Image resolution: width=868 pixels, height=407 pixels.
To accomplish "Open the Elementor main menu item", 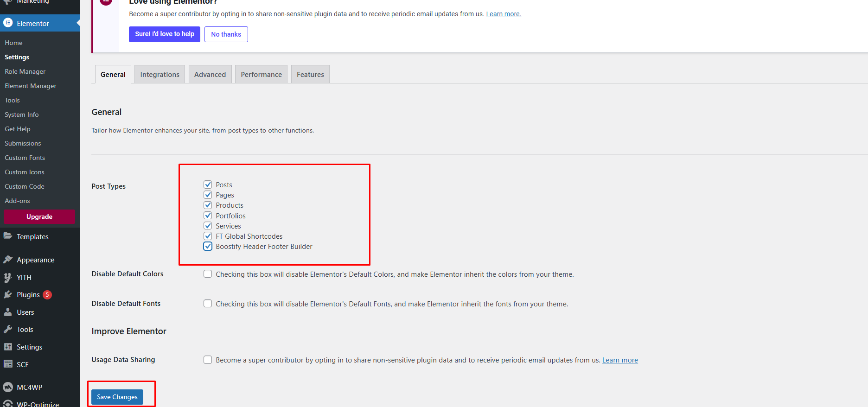I will (x=40, y=23).
